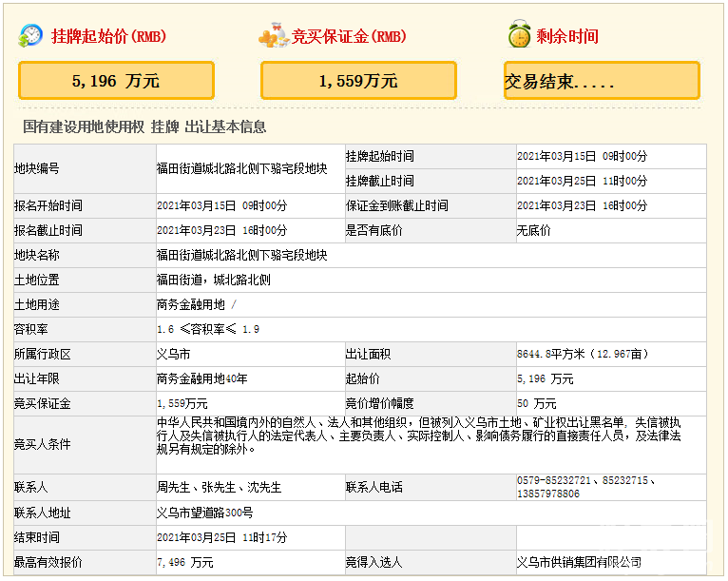Screen dimensions: 728x581
Task: Click the 交易结束 status box
Action: click(602, 81)
